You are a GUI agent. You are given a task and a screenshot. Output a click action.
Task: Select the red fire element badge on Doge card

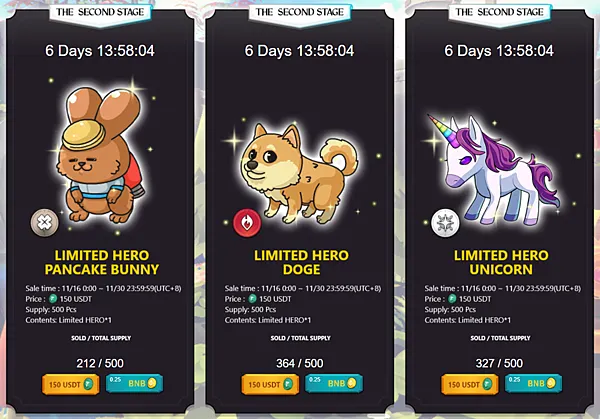click(x=247, y=222)
